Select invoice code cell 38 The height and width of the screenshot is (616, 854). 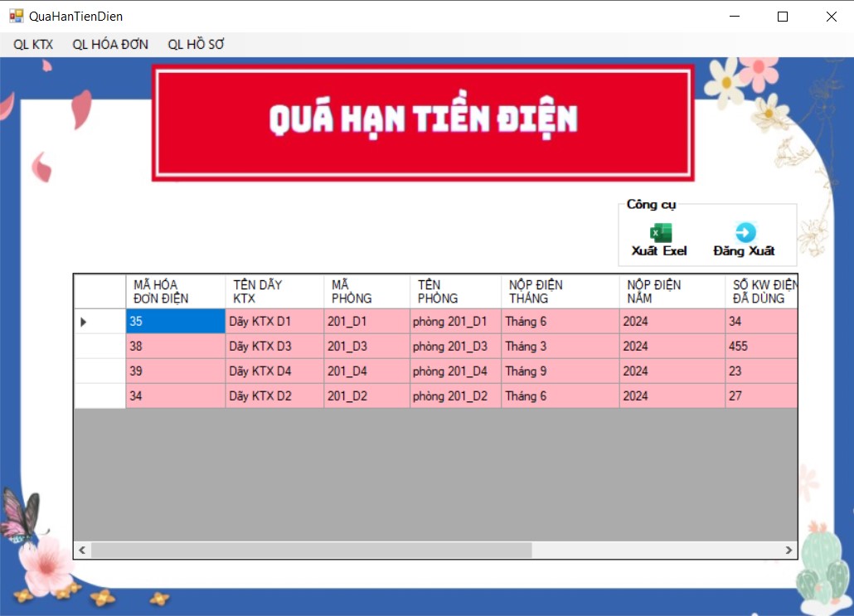[176, 346]
